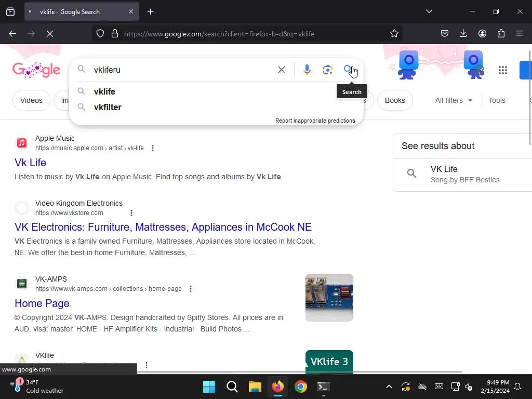Click the Firefox View icon
This screenshot has width=532, height=399.
point(10,11)
